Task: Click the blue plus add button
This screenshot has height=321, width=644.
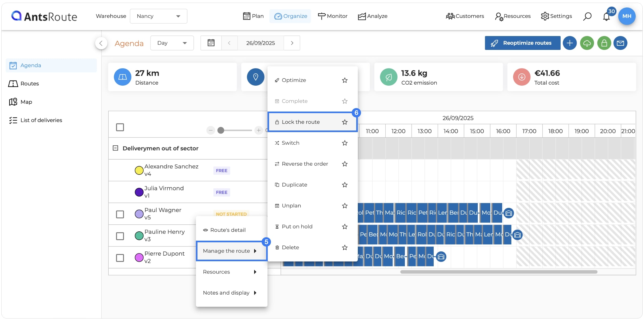Action: pos(570,43)
